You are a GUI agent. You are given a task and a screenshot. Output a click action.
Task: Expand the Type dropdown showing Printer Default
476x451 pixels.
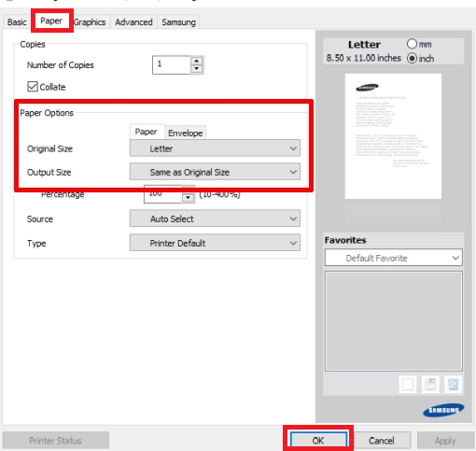[215, 243]
